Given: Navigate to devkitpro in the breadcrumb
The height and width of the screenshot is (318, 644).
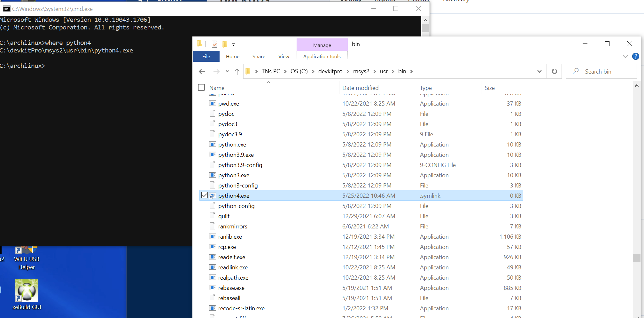Looking at the screenshot, I should (x=330, y=71).
